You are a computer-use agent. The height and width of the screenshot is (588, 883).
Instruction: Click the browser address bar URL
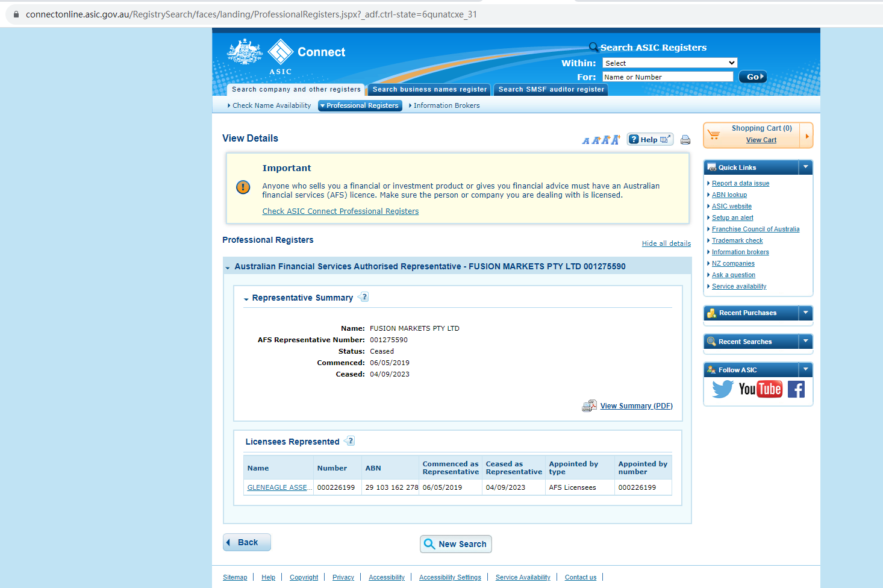click(x=251, y=14)
